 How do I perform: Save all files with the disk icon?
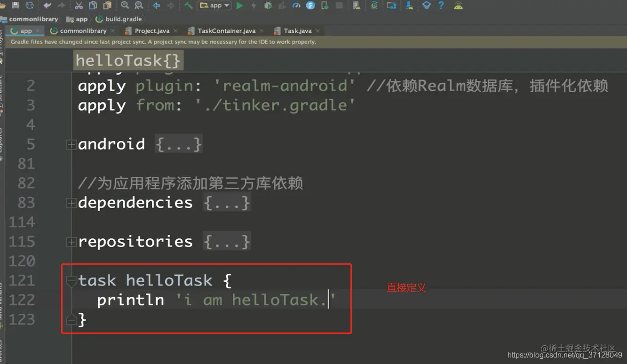(x=16, y=6)
